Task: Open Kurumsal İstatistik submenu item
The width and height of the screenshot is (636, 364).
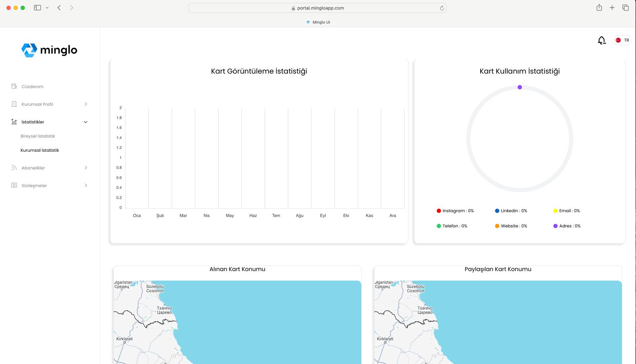Action: pos(40,150)
